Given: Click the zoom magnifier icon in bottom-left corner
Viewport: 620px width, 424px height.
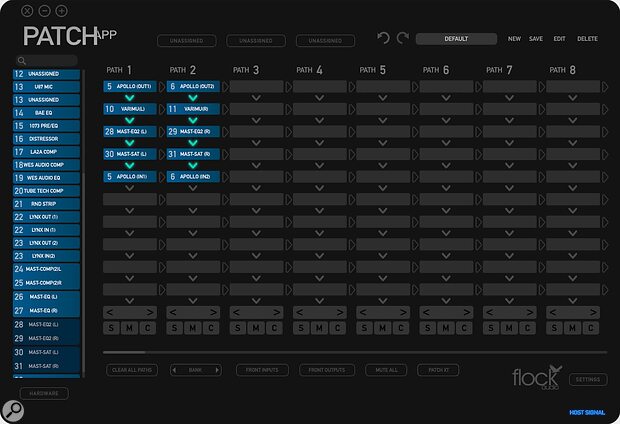Looking at the screenshot, I should (13, 411).
